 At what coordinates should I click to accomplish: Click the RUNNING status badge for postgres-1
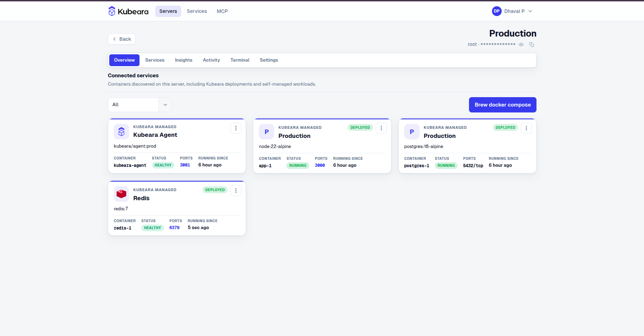(x=446, y=166)
